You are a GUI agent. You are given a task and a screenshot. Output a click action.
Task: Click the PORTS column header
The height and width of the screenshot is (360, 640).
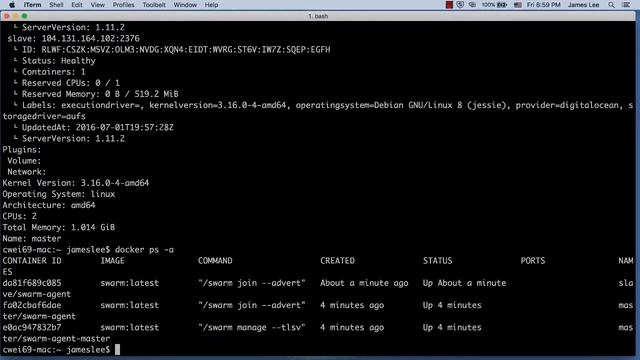point(533,260)
